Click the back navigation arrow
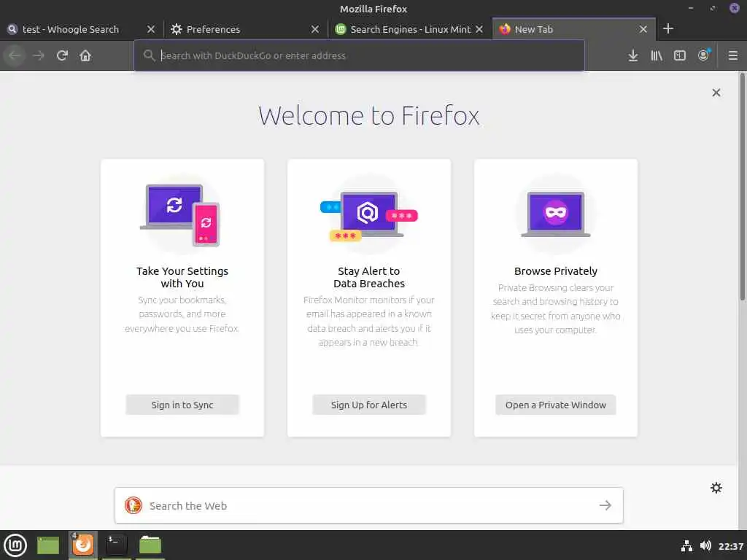This screenshot has height=560, width=747. [x=15, y=55]
